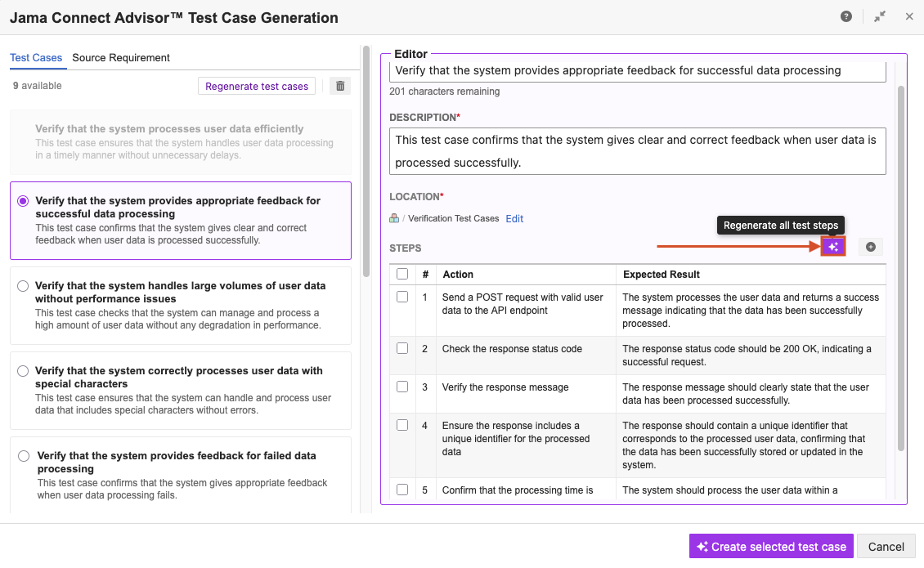Click into the Description text field

pos(637,151)
